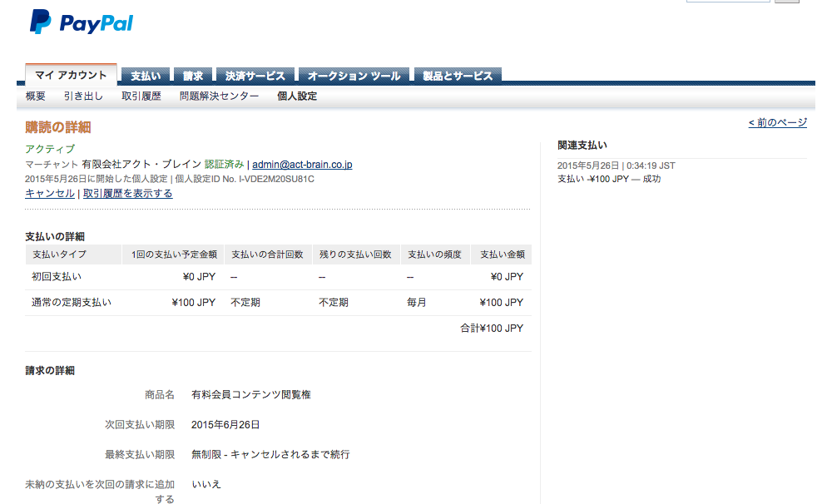Click キャンセル to cancel the subscription
Image resolution: width=827 pixels, height=504 pixels.
(x=49, y=193)
